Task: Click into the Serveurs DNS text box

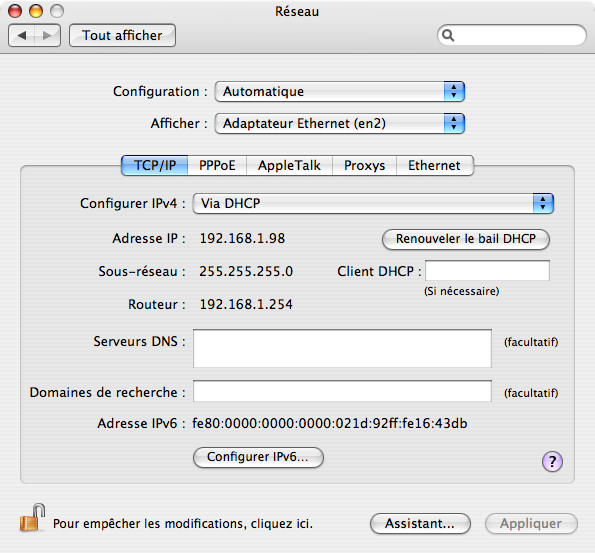Action: click(342, 348)
